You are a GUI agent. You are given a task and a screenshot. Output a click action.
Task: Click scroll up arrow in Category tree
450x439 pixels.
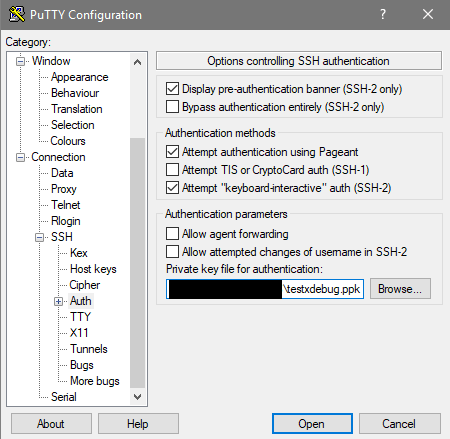point(137,62)
